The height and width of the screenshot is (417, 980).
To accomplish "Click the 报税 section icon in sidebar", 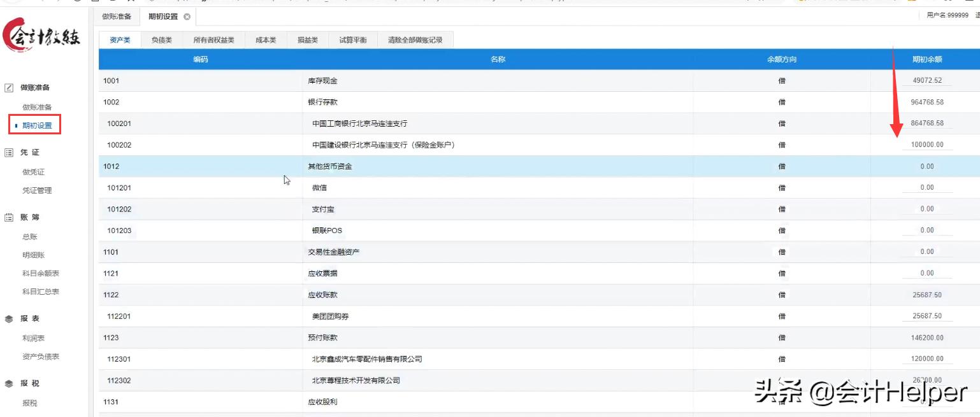I will coord(9,383).
